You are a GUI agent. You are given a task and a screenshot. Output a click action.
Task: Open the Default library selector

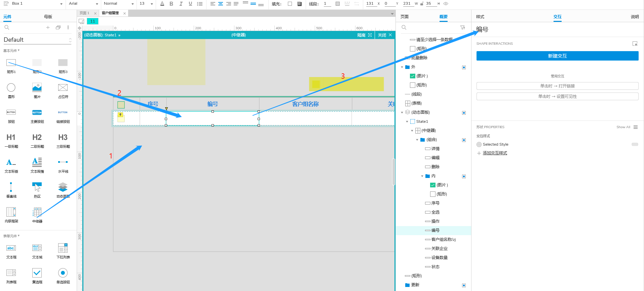tap(38, 40)
